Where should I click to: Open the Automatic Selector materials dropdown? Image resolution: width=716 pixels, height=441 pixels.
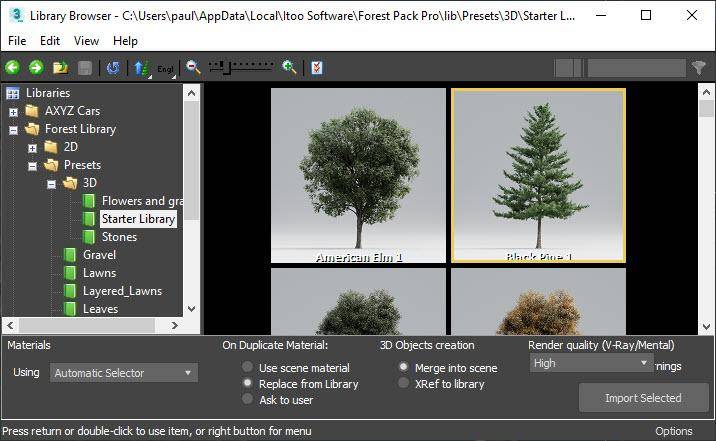123,373
